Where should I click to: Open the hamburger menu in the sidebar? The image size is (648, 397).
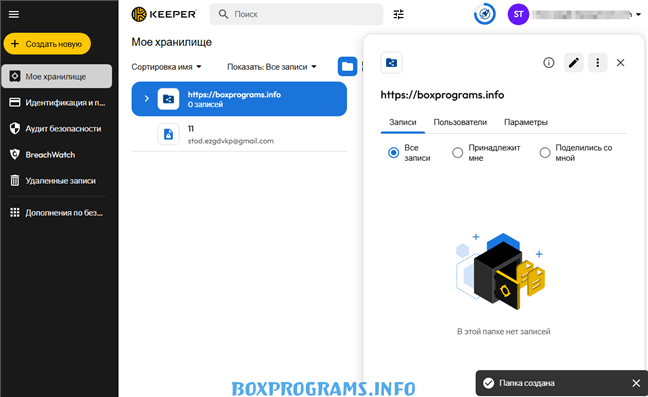[x=14, y=14]
